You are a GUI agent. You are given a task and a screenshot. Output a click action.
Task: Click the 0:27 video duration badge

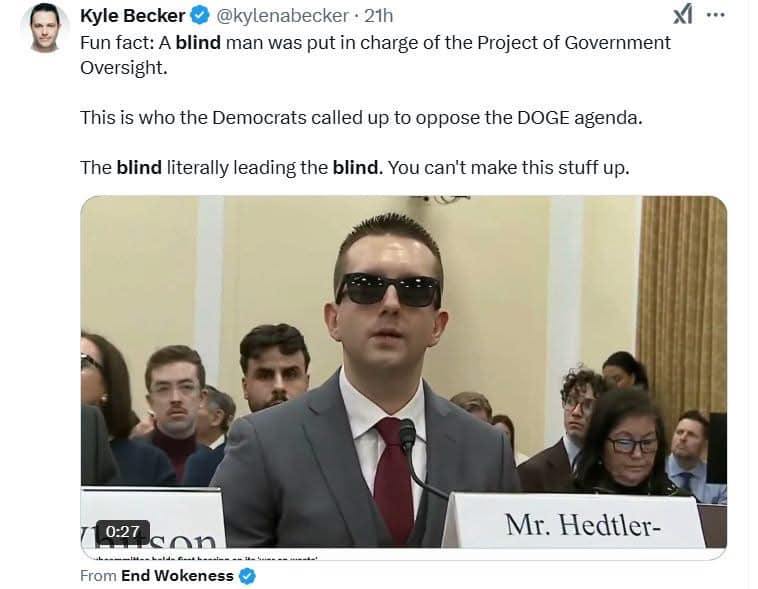pyautogui.click(x=123, y=531)
